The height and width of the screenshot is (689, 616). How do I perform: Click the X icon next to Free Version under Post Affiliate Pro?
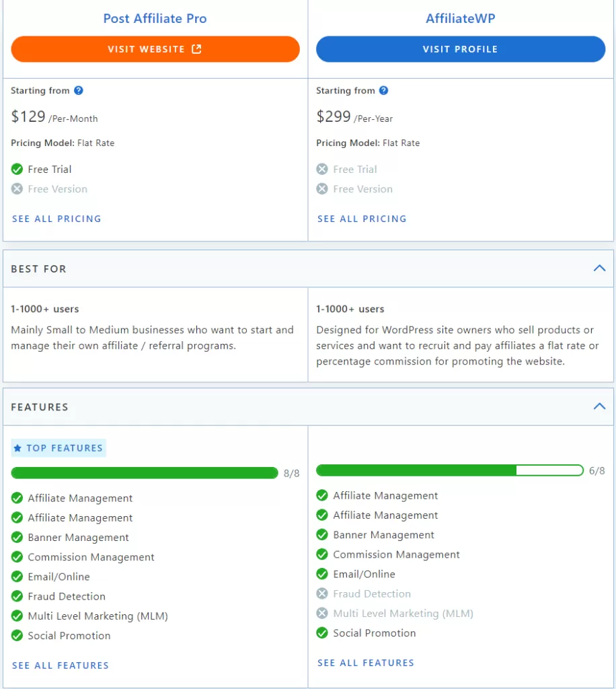(17, 189)
